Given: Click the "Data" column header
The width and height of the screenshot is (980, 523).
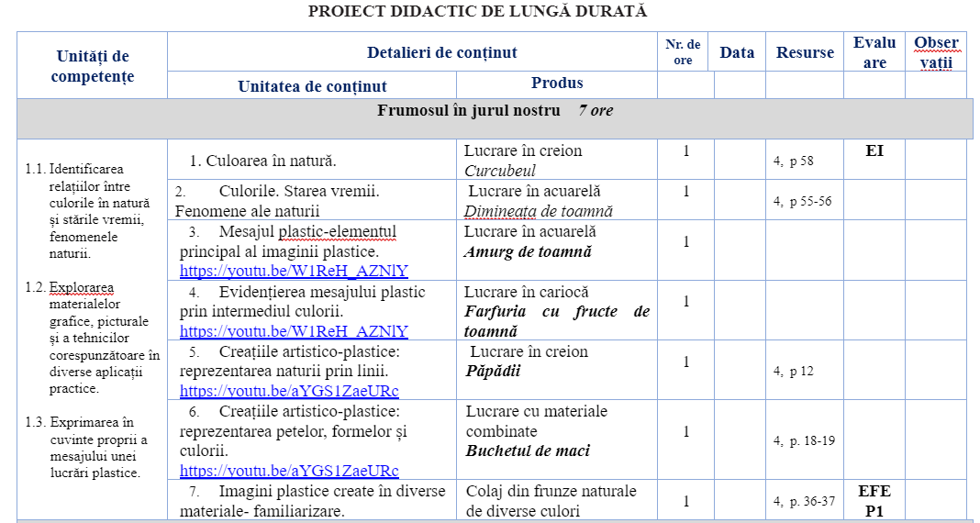Looking at the screenshot, I should (736, 53).
